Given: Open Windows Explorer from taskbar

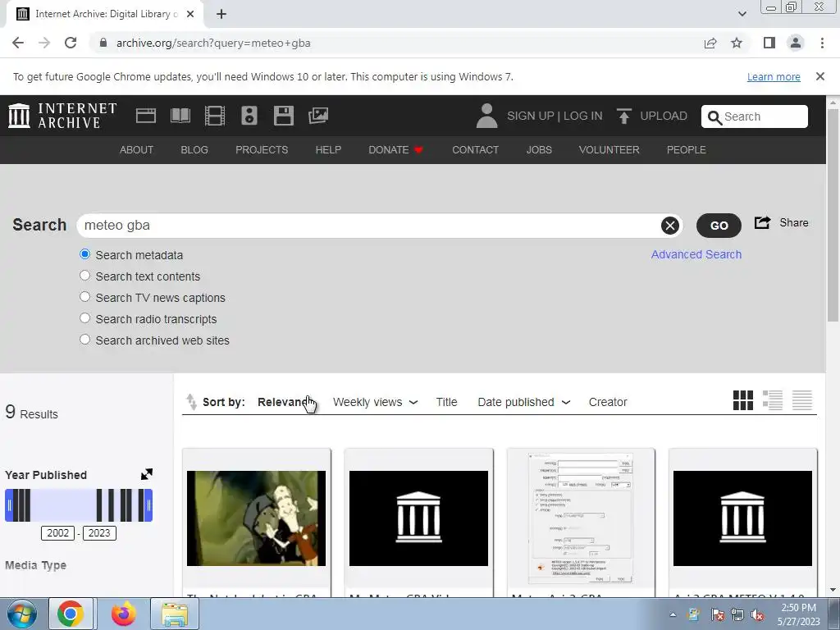Looking at the screenshot, I should click(175, 614).
